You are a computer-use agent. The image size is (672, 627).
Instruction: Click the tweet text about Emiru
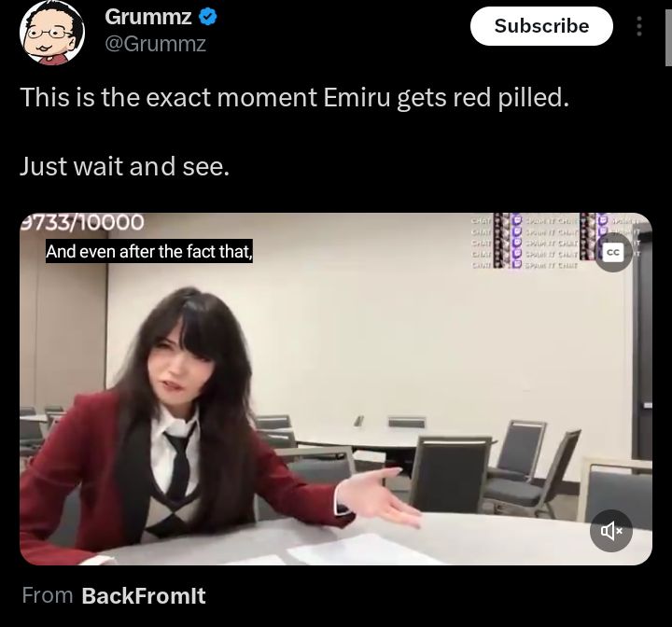pyautogui.click(x=295, y=97)
